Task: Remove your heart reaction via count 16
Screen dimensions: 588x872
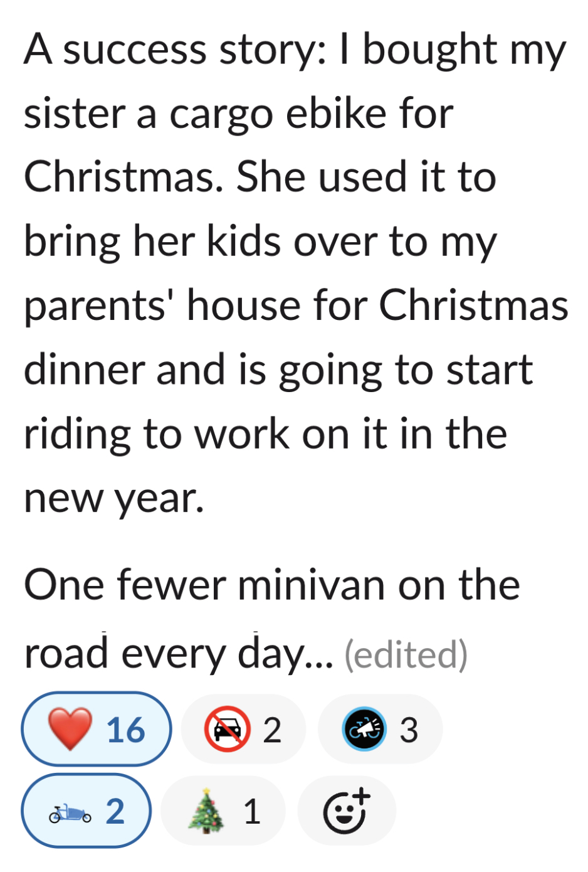Action: (126, 730)
